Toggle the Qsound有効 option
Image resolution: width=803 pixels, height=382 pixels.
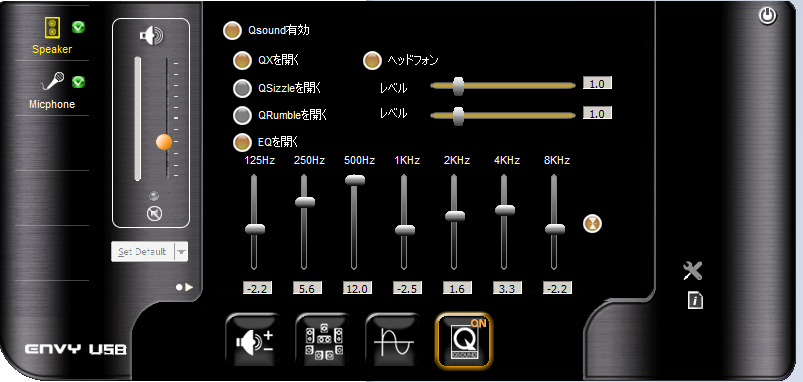pos(232,30)
